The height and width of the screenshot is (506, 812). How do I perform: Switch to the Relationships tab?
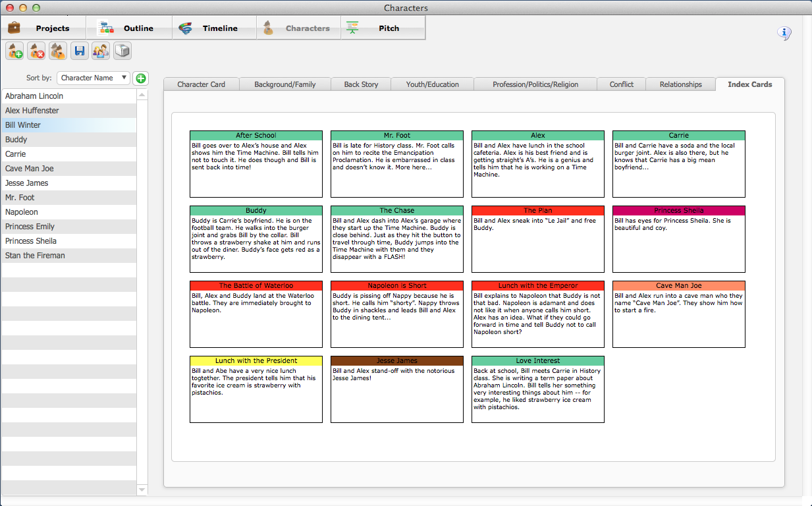(x=680, y=84)
